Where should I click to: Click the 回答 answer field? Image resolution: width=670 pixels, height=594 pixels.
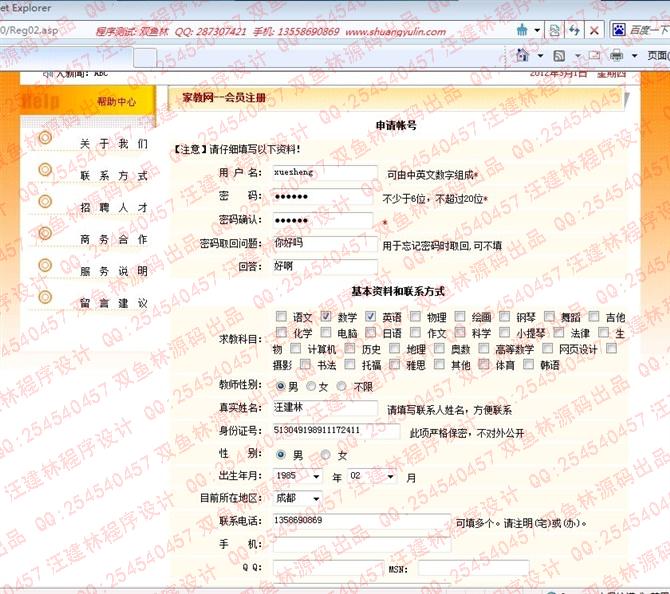tap(325, 267)
